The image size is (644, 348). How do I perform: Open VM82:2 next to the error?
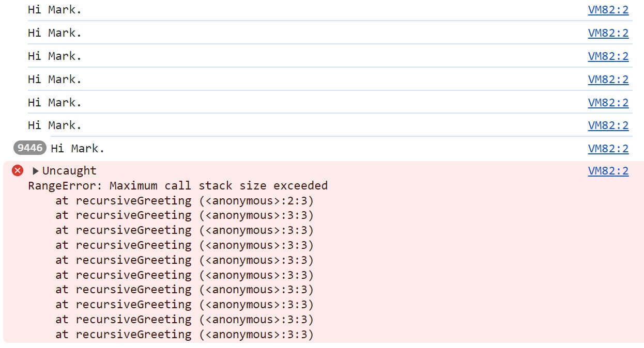(608, 170)
